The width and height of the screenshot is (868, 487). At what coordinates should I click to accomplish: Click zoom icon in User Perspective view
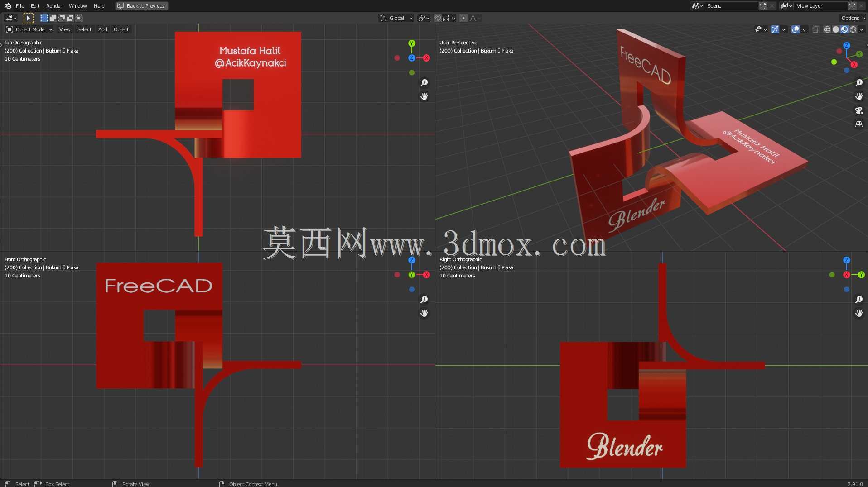tap(859, 83)
